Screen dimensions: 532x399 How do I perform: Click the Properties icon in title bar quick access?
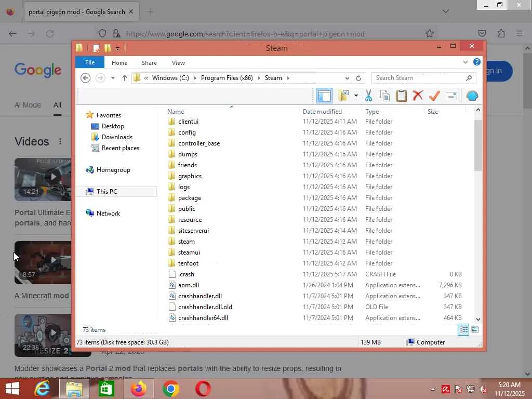96,48
